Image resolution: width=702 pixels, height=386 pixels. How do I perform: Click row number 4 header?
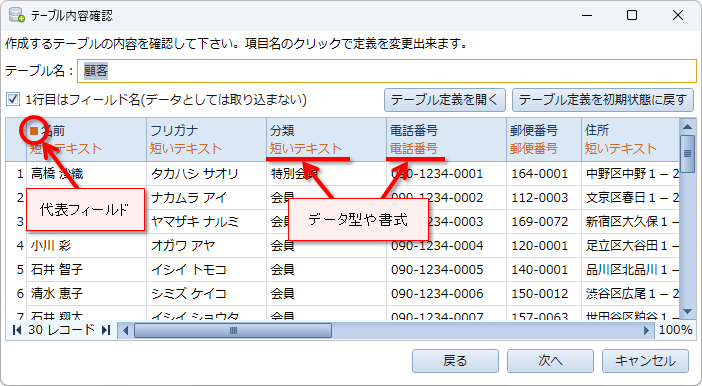16,245
